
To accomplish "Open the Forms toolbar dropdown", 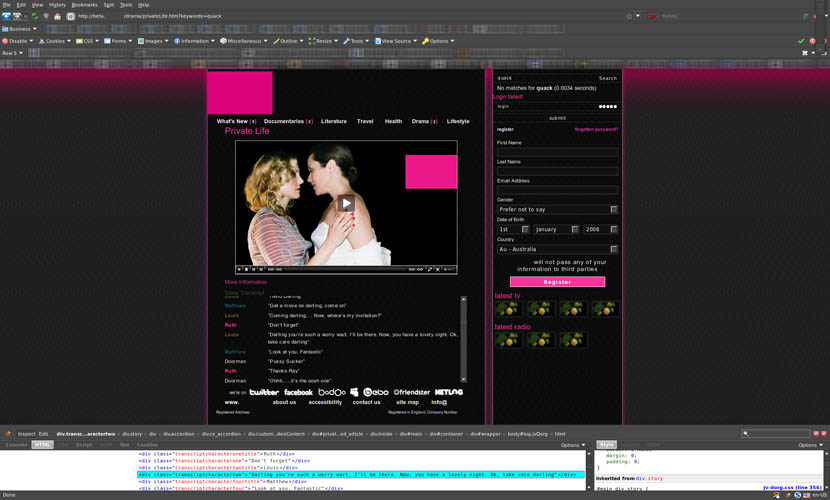I will (118, 41).
